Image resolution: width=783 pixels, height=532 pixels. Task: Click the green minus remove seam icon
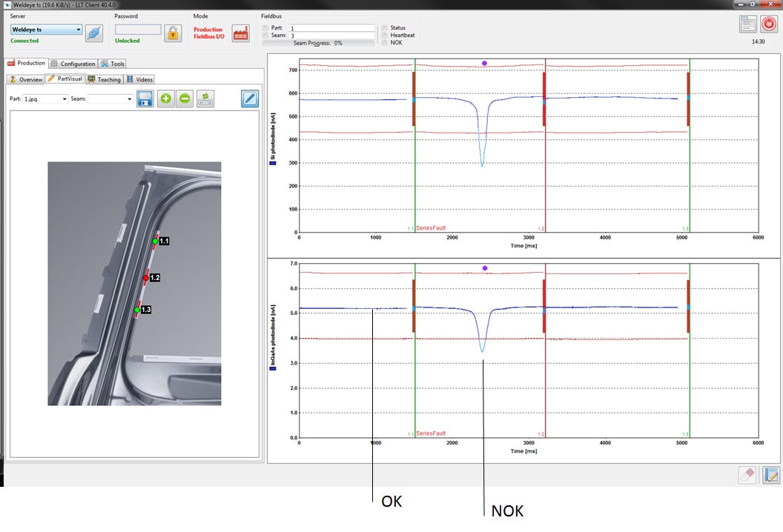click(x=185, y=99)
